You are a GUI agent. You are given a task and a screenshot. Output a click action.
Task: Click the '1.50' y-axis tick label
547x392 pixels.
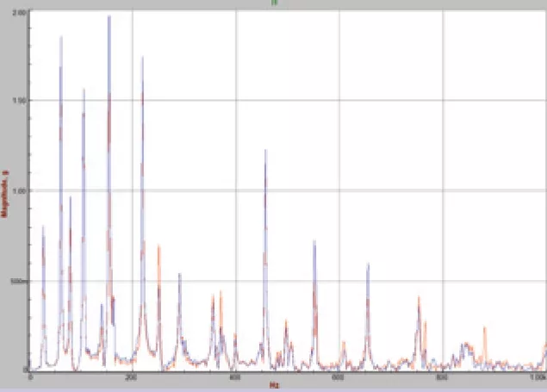click(x=19, y=101)
